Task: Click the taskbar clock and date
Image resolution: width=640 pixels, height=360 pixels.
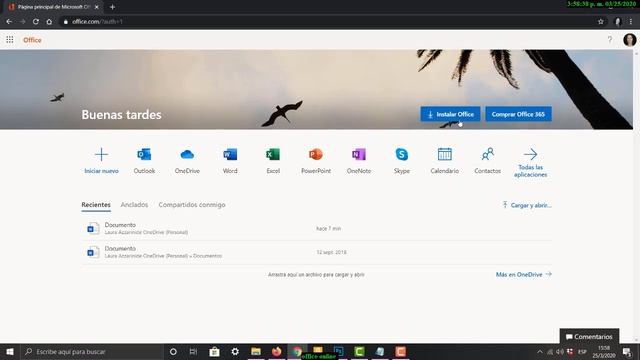Action: coord(604,351)
